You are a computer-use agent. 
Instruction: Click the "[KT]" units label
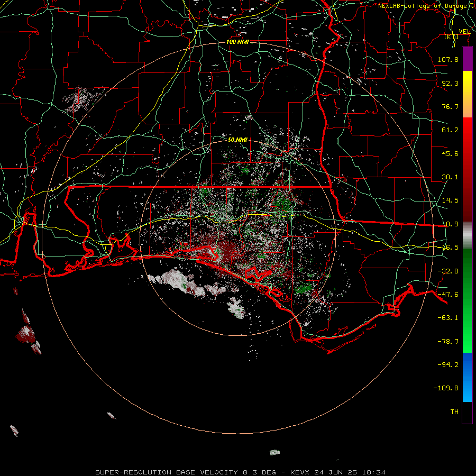tap(452, 37)
